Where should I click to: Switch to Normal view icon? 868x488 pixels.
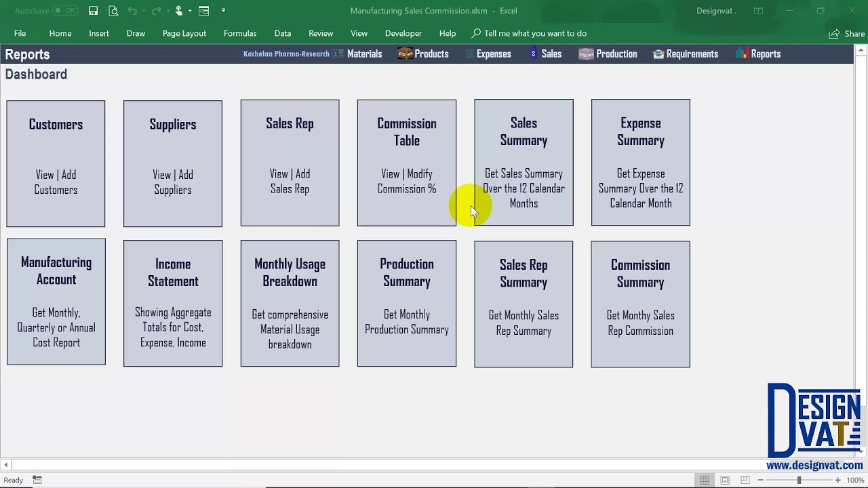705,480
